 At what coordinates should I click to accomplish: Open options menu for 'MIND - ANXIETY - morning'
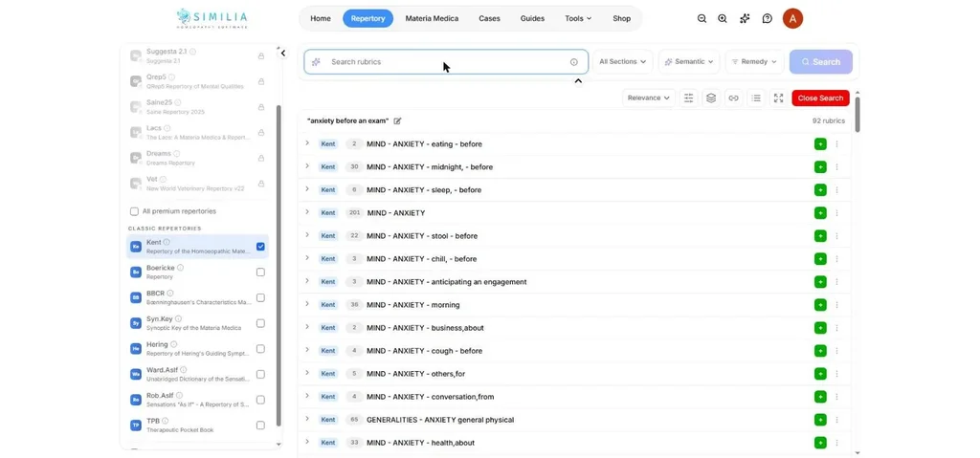[x=836, y=305]
